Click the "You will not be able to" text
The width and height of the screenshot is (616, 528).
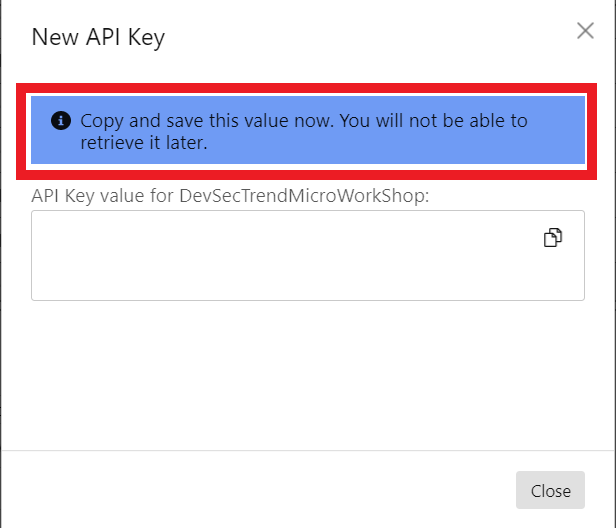point(433,121)
